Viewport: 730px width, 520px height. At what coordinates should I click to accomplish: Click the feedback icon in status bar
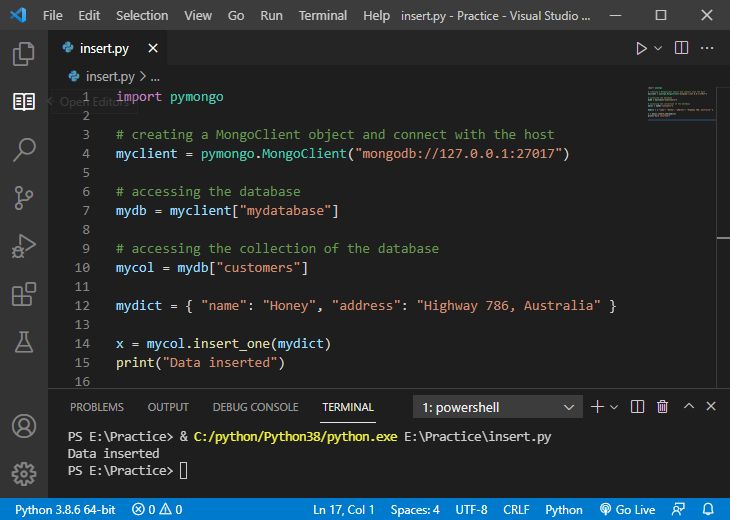click(678, 509)
